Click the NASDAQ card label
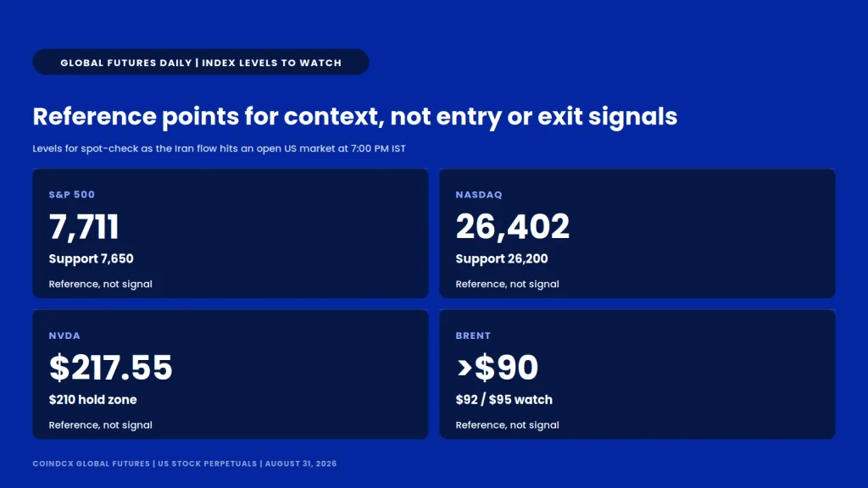 (479, 195)
